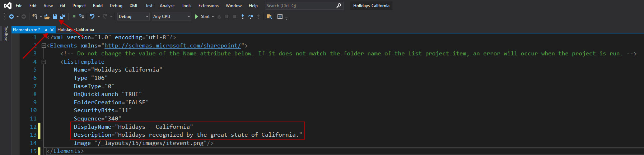
Task: Click the Hot Reload flame icon
Action: click(219, 17)
